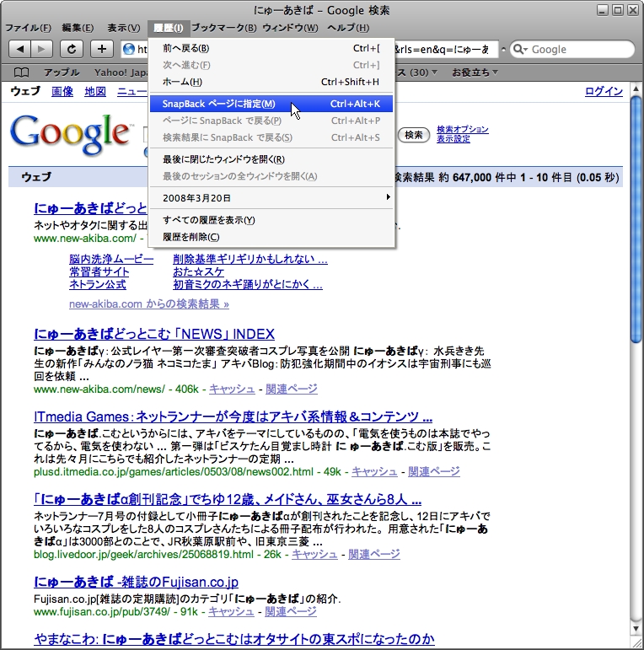The image size is (644, 650).
Task: Open 関連ページ for new-akiba.com/news result
Action: 292,389
